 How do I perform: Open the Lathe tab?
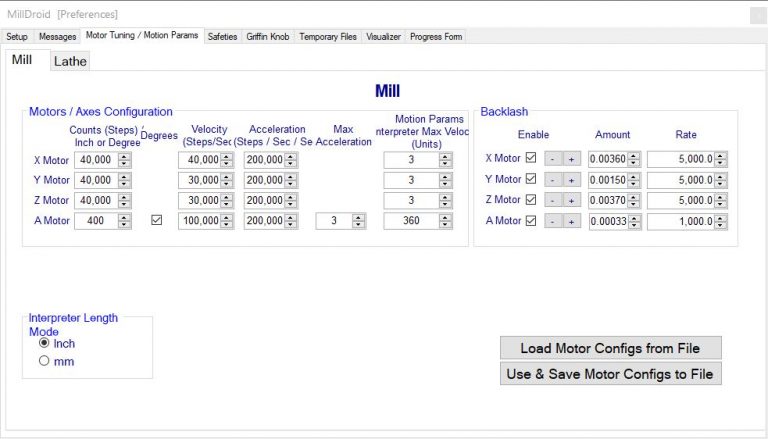pos(70,61)
